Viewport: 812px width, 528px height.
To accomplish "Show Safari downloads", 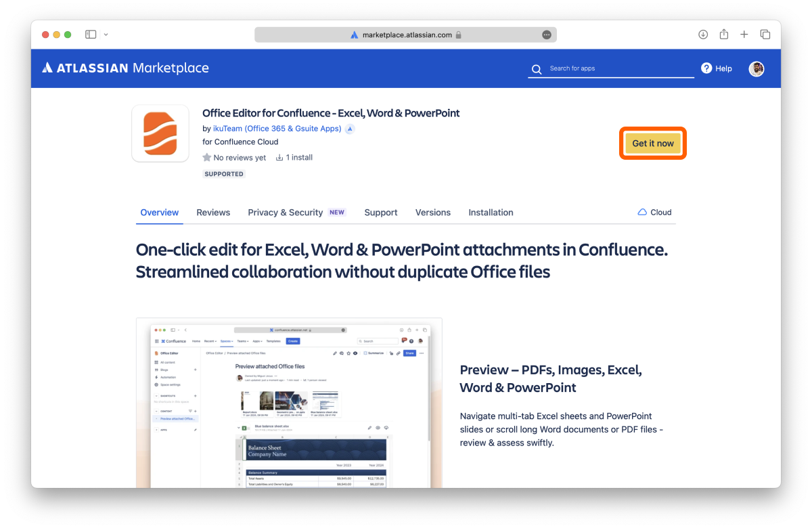I will click(703, 35).
